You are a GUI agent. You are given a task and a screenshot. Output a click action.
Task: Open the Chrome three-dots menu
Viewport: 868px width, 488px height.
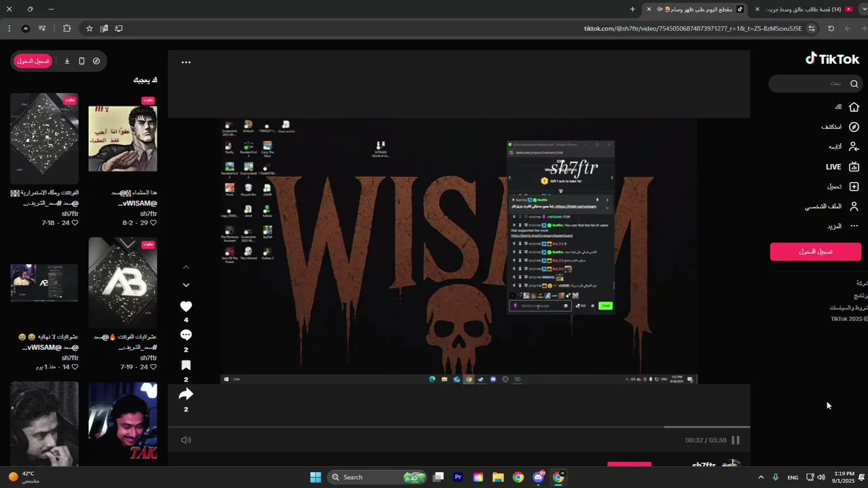tap(9, 28)
